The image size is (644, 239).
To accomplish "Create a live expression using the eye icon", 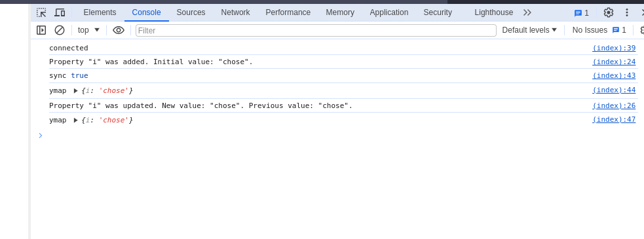I will 119,30.
